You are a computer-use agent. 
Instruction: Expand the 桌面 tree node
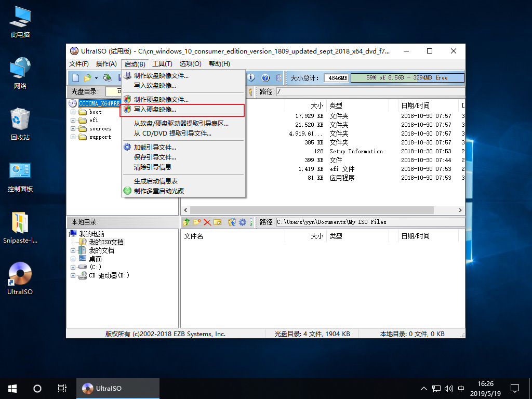tap(73, 259)
